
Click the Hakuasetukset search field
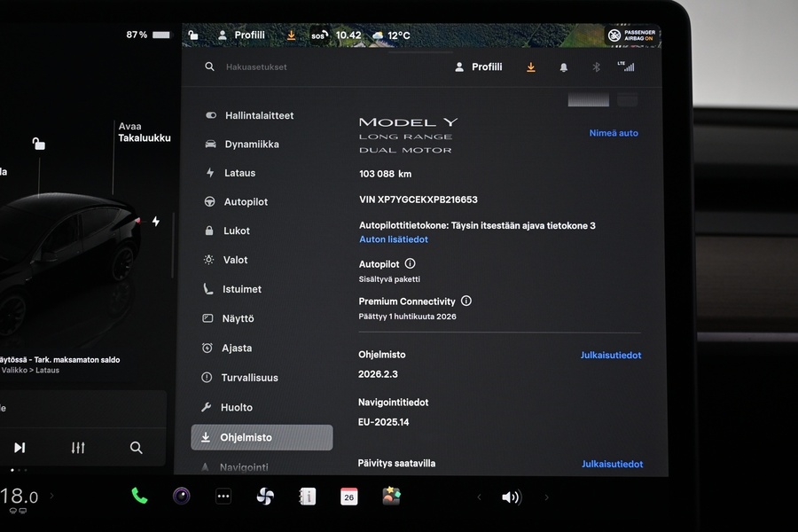[256, 67]
